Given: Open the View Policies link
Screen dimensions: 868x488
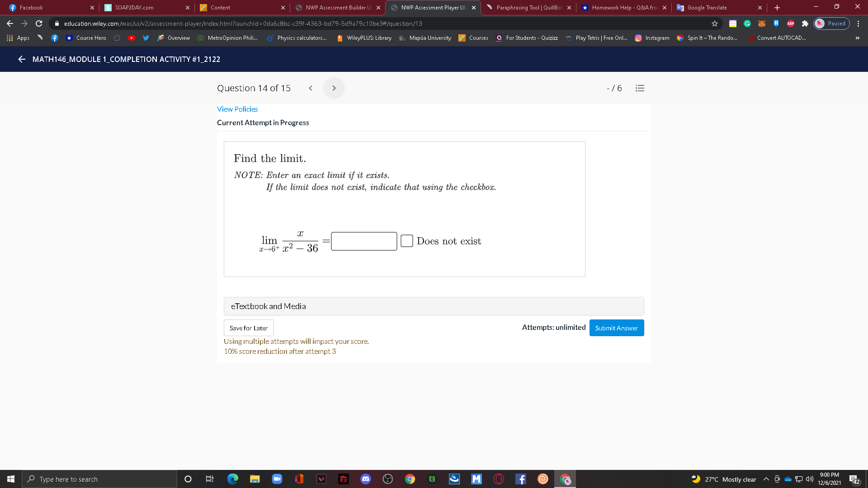Looking at the screenshot, I should tap(237, 109).
